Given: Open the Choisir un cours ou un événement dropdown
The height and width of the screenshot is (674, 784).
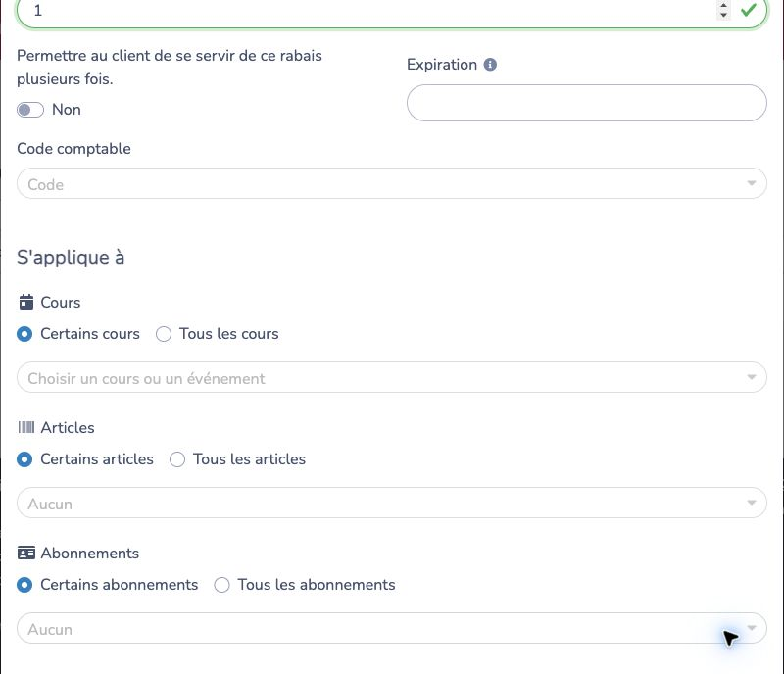Looking at the screenshot, I should tap(391, 377).
